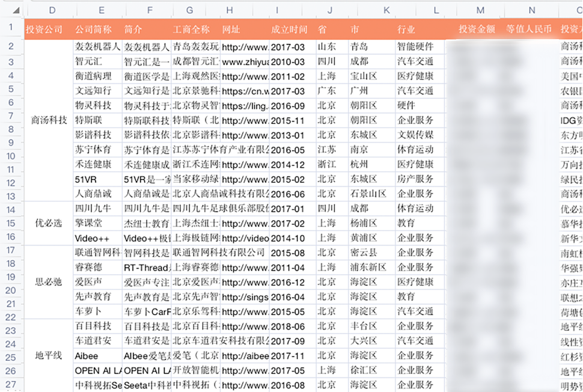
Task: Click the 车萝卜 company name cell
Action: coord(98,311)
